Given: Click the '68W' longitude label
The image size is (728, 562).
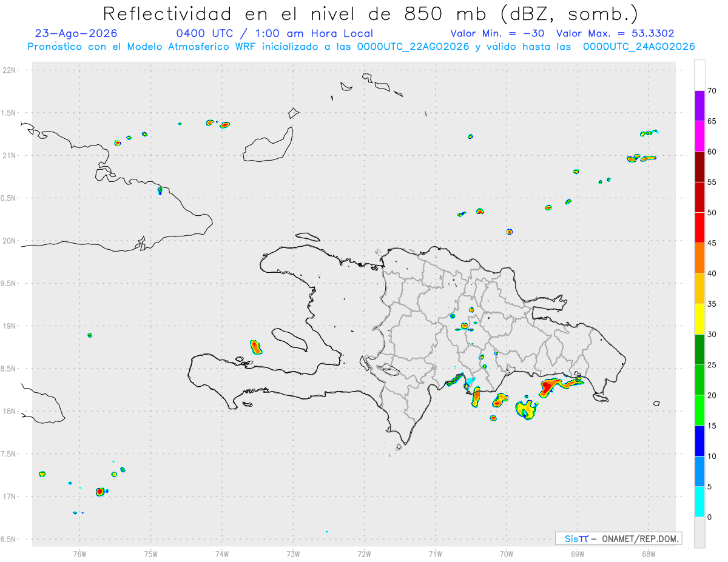Looking at the screenshot, I should click(x=649, y=554).
